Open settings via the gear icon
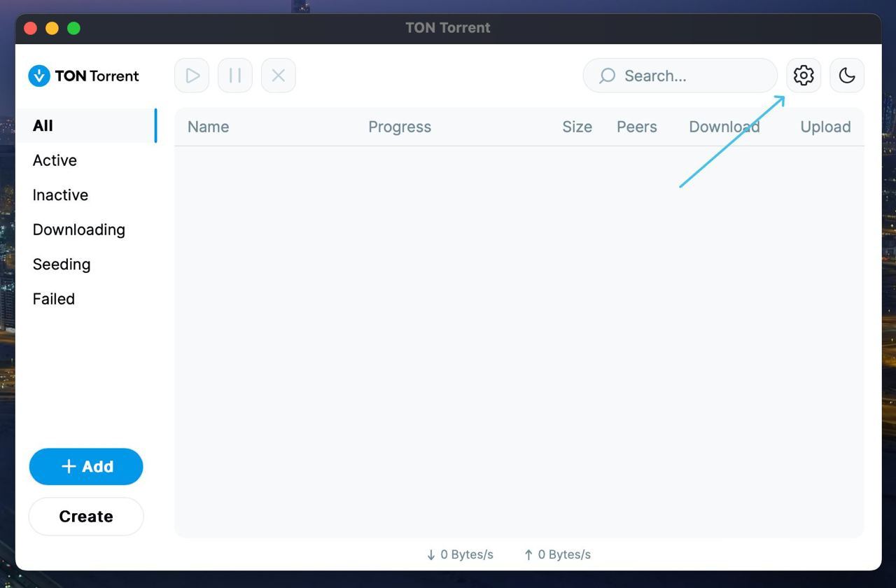The width and height of the screenshot is (896, 588). (x=803, y=76)
